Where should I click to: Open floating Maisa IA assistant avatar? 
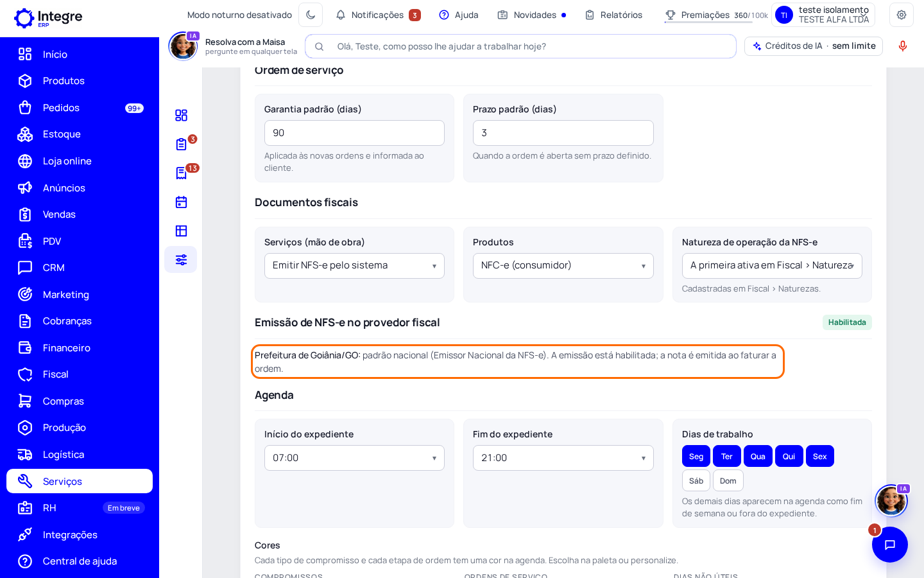coord(892,500)
